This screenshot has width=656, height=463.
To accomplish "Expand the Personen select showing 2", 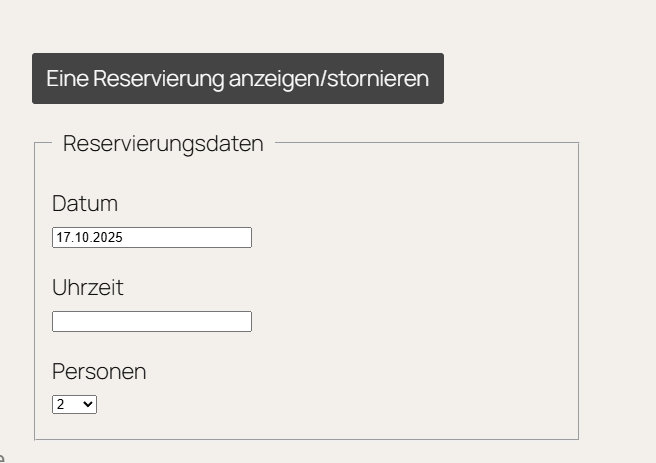I will coord(75,405).
